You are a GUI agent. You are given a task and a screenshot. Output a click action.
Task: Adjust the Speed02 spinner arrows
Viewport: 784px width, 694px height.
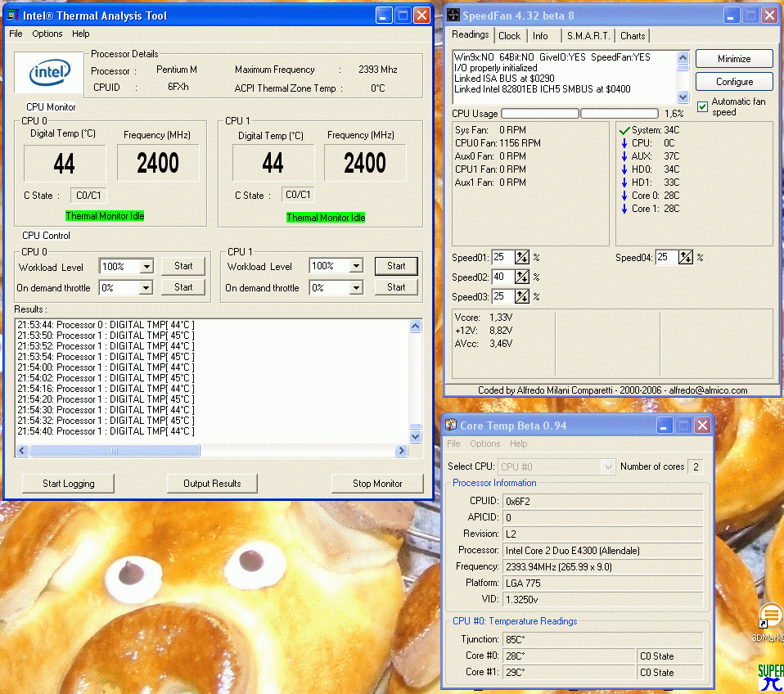(x=522, y=277)
